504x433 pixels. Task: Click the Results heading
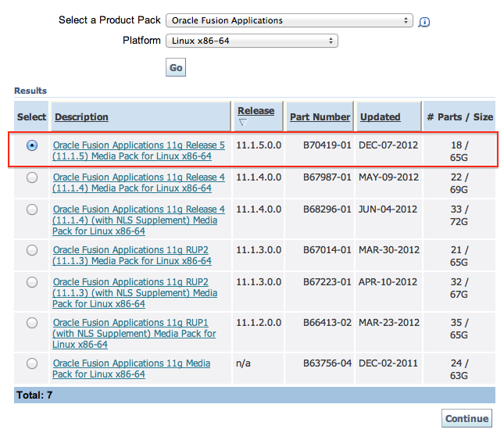pos(30,91)
